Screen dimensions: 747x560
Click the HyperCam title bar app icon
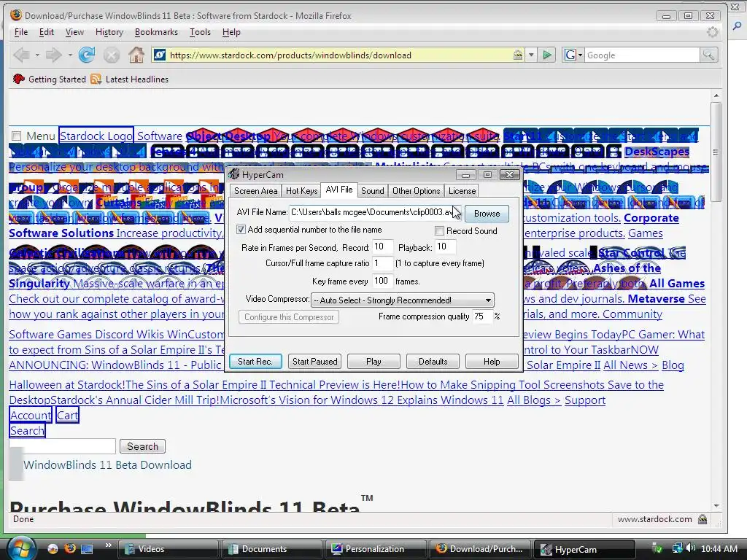[x=233, y=175]
